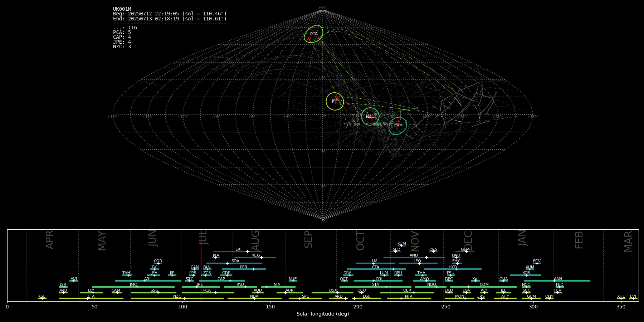Click the XHE shower label in timeline
This screenshot has height=322, width=644.
(x=621, y=297)
